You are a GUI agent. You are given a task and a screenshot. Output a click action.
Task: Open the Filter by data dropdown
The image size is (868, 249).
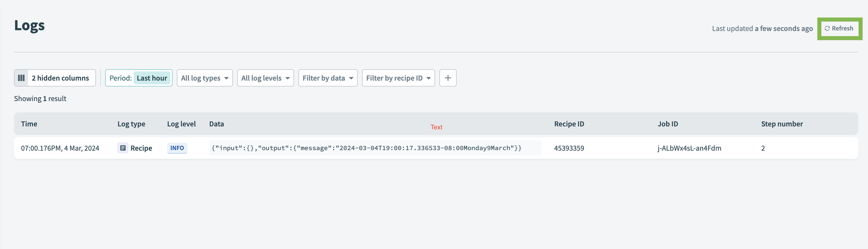click(328, 78)
